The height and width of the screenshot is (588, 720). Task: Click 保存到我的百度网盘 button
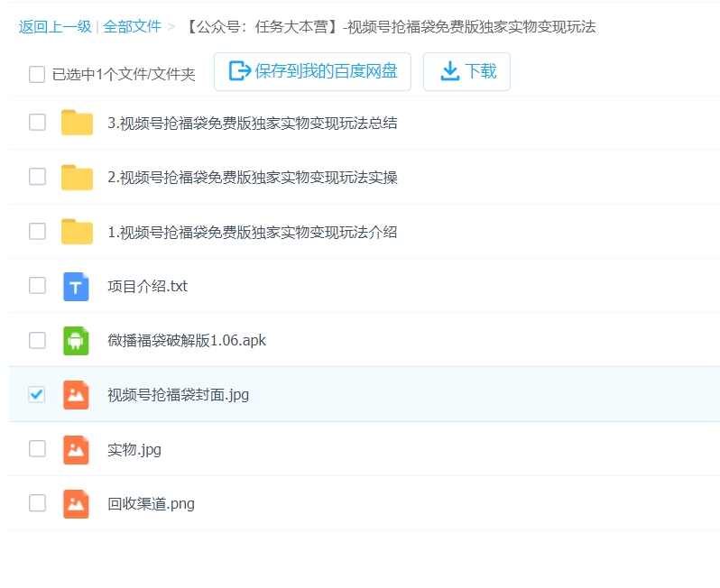312,71
